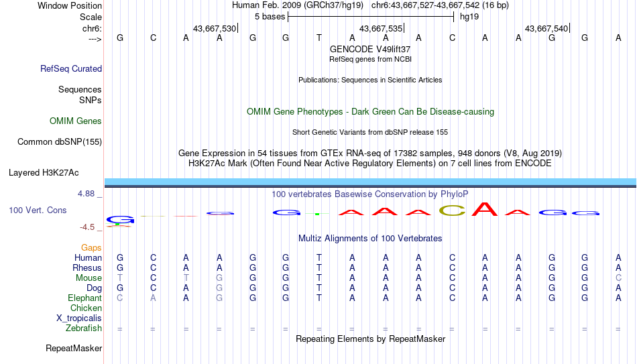Click Multiz Alignments of 100 Vertebrates title
Screen dimensions: 637x364
[370, 239]
